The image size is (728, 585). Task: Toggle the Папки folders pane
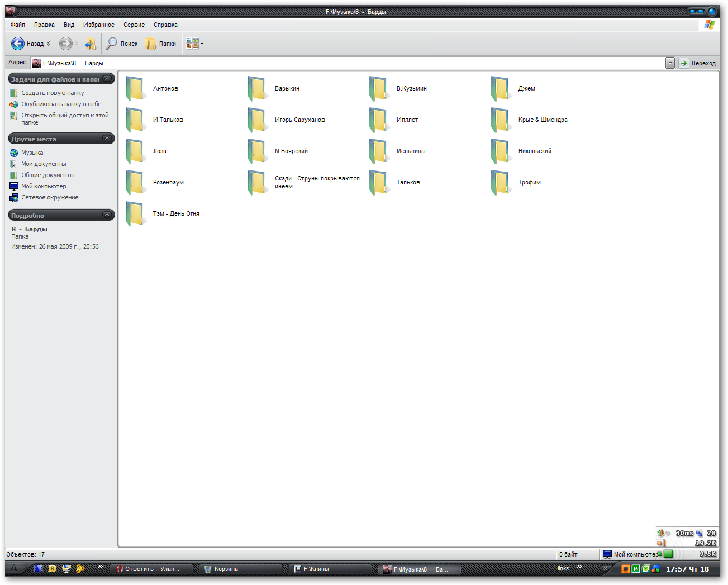160,44
